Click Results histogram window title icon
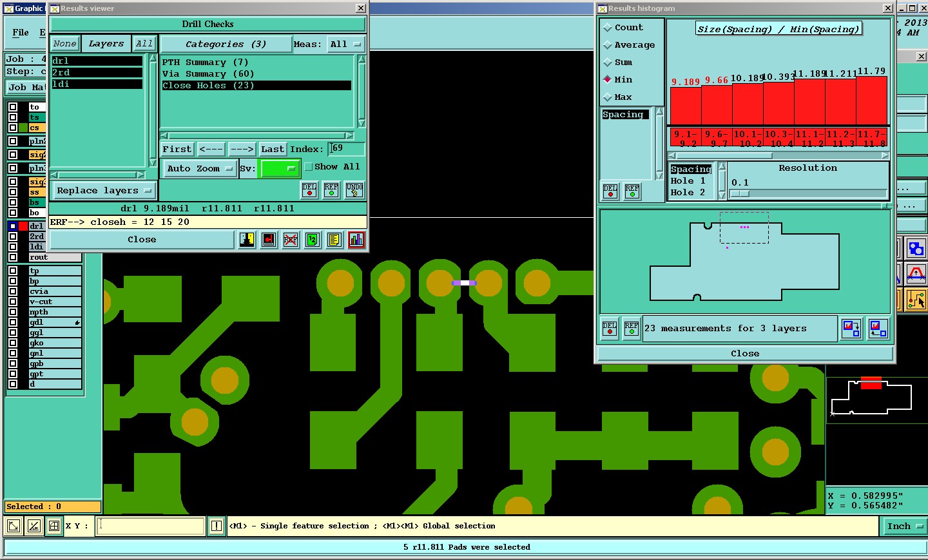Viewport: 928px width, 560px height. coord(603,8)
